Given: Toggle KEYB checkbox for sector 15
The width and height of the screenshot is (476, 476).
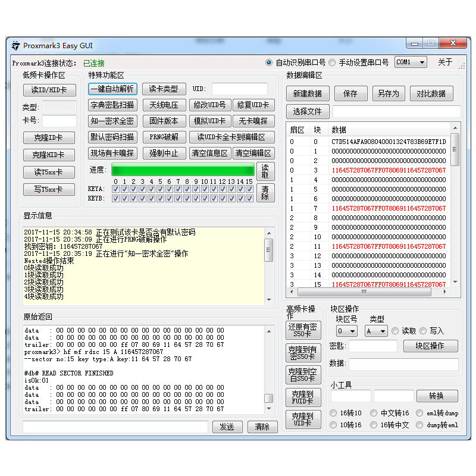Looking at the screenshot, I should [x=249, y=199].
